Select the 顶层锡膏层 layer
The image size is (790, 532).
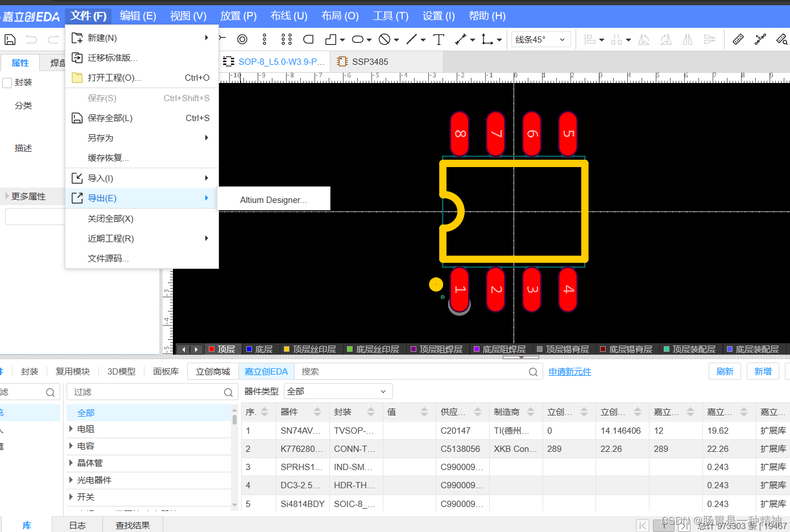563,349
